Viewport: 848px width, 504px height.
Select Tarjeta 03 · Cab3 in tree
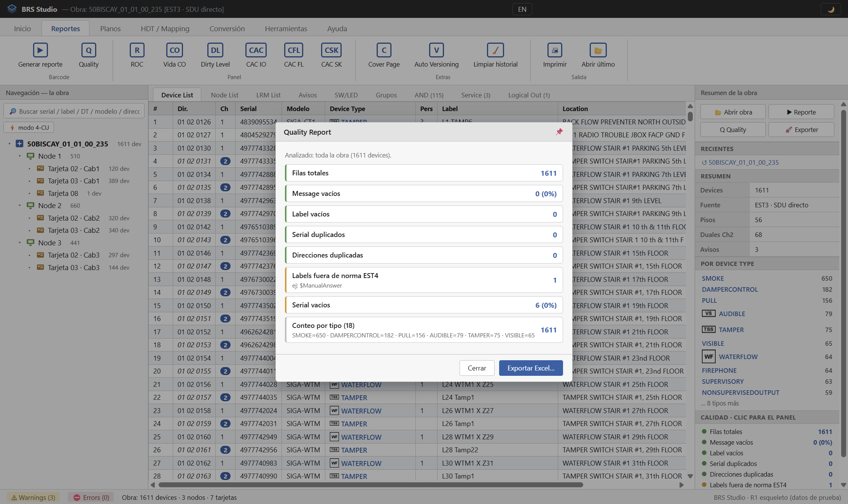point(73,267)
